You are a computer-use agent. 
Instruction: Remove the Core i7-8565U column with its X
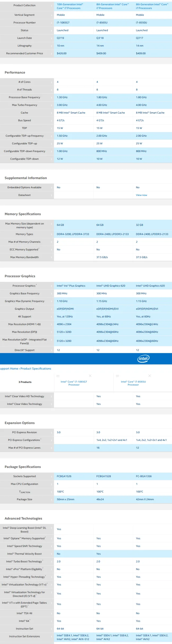coord(150,376)
